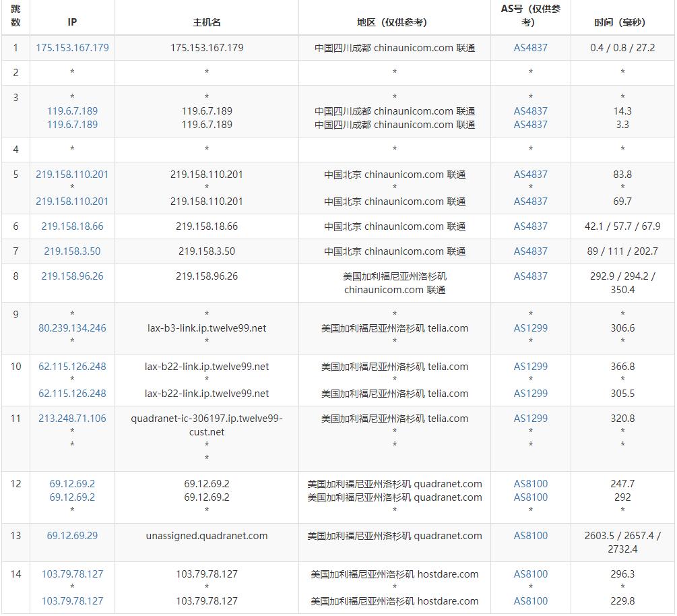The image size is (677, 616).
Task: Select the time value 320.8
Action: click(x=622, y=419)
